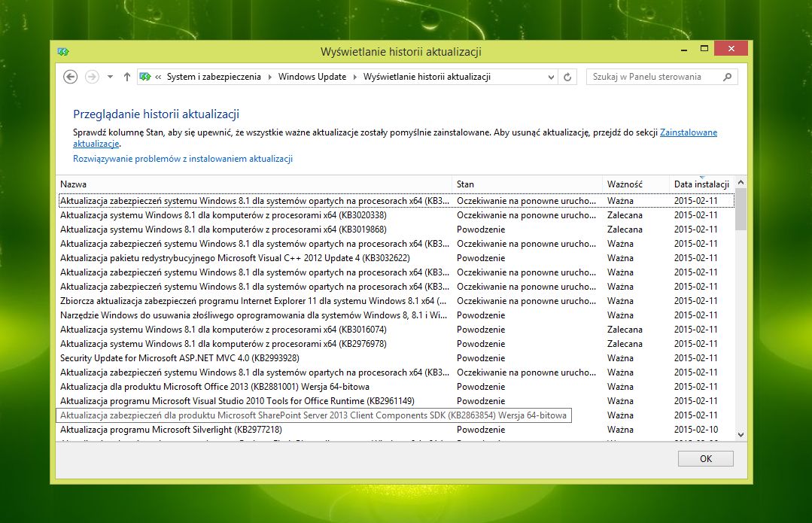Select the Microsoft Silverlight (KB2977218) row

click(396, 429)
